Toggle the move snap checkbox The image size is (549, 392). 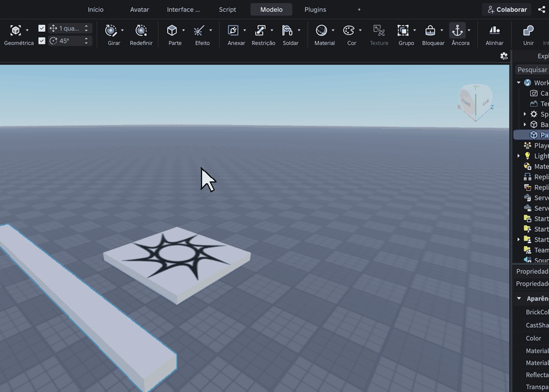pos(42,28)
